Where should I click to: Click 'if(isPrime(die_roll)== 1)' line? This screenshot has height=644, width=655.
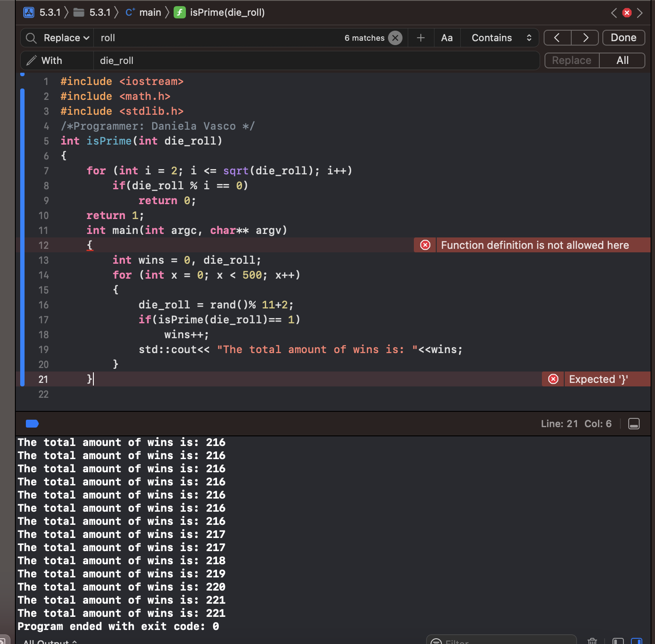point(219,320)
